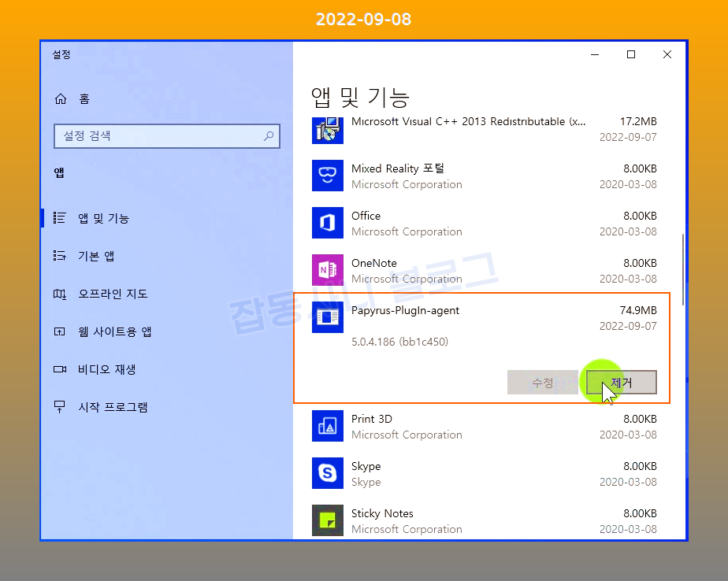
Task: Click the Home house icon
Action: tap(61, 99)
